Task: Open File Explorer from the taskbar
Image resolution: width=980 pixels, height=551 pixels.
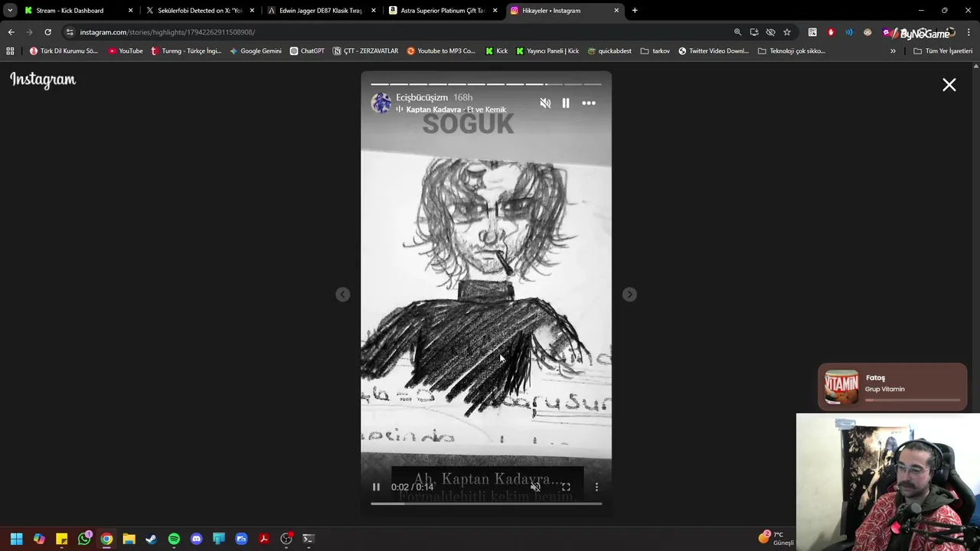Action: [x=129, y=539]
